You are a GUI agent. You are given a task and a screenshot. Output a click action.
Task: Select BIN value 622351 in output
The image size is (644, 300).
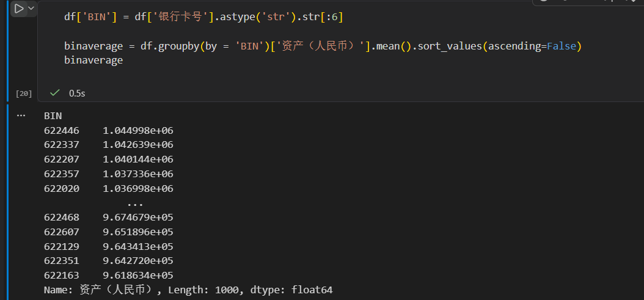[62, 261]
